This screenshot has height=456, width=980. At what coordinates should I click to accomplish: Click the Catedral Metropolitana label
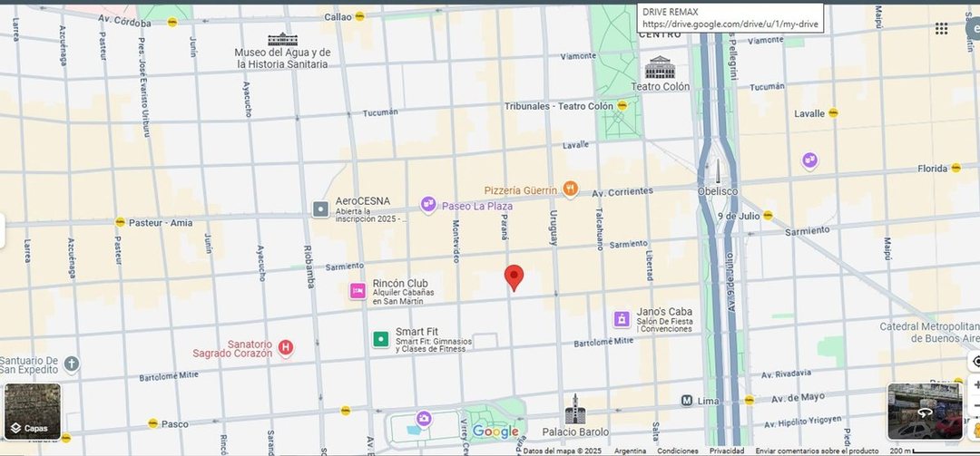pyautogui.click(x=929, y=333)
